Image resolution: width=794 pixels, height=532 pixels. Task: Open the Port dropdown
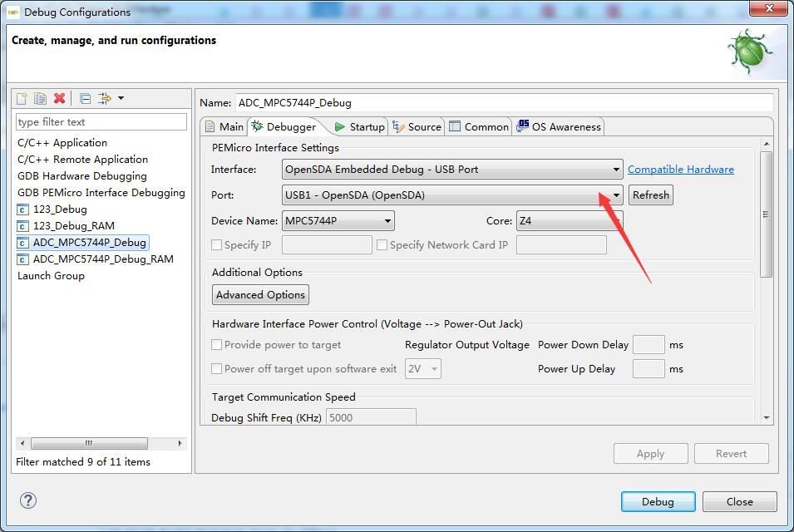(452, 195)
